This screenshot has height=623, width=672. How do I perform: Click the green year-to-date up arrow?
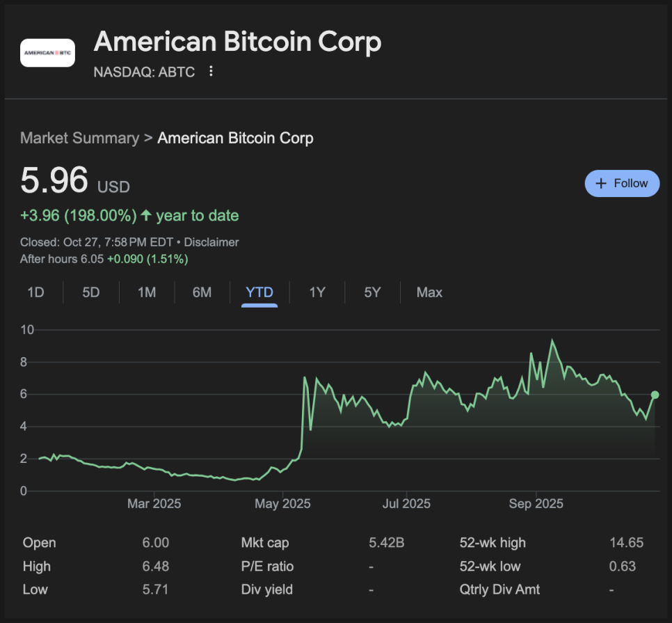tap(146, 216)
